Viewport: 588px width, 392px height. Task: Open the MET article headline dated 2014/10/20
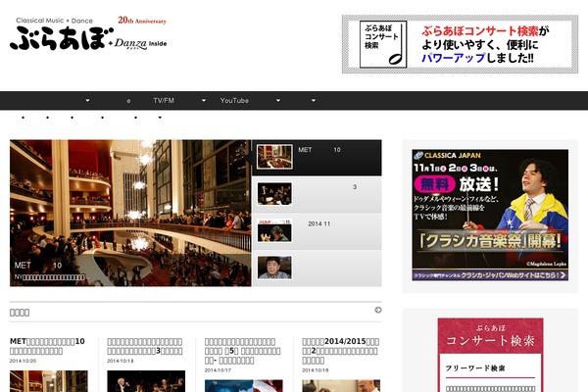(47, 346)
